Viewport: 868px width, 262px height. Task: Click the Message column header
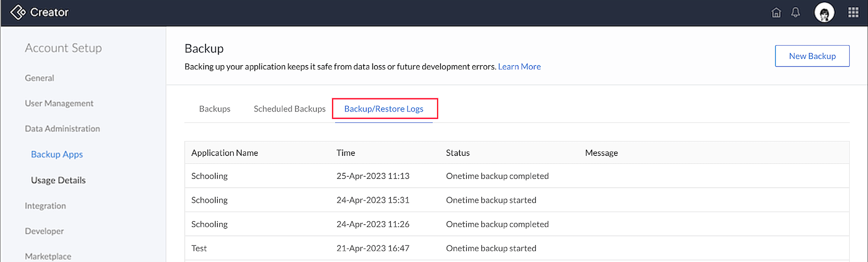click(601, 153)
